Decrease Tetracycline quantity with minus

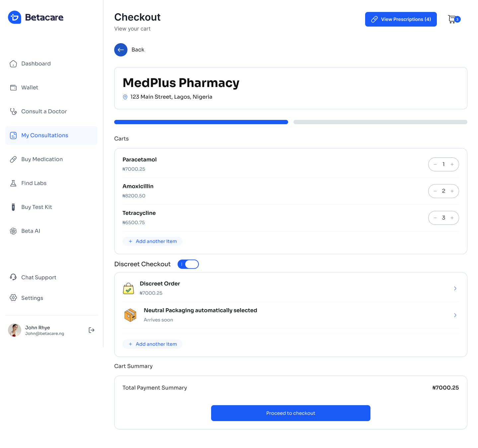(435, 218)
